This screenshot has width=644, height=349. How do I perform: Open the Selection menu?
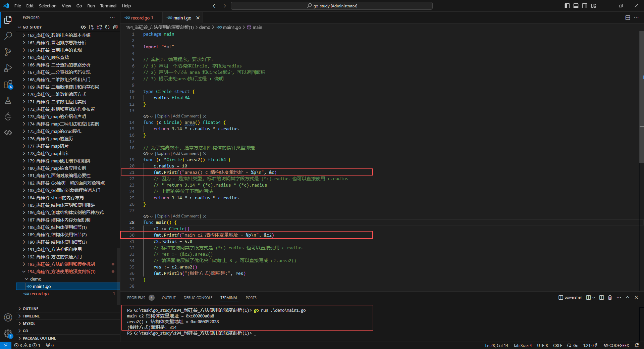pos(48,6)
